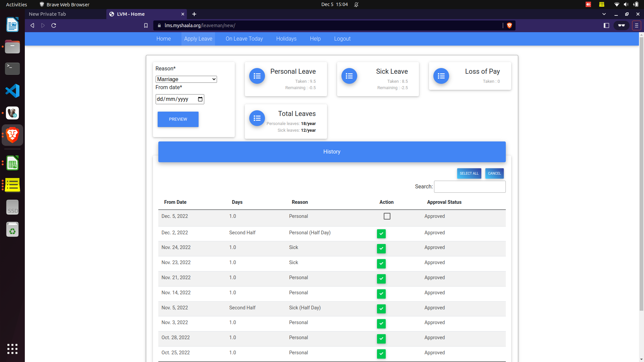Click Brave Shields icon in address bar
The height and width of the screenshot is (362, 644).
pos(509,25)
